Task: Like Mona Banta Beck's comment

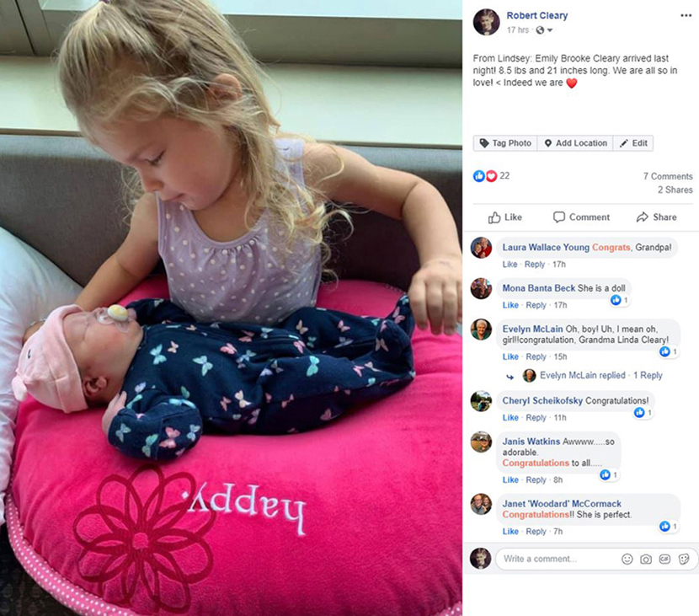Action: [510, 305]
